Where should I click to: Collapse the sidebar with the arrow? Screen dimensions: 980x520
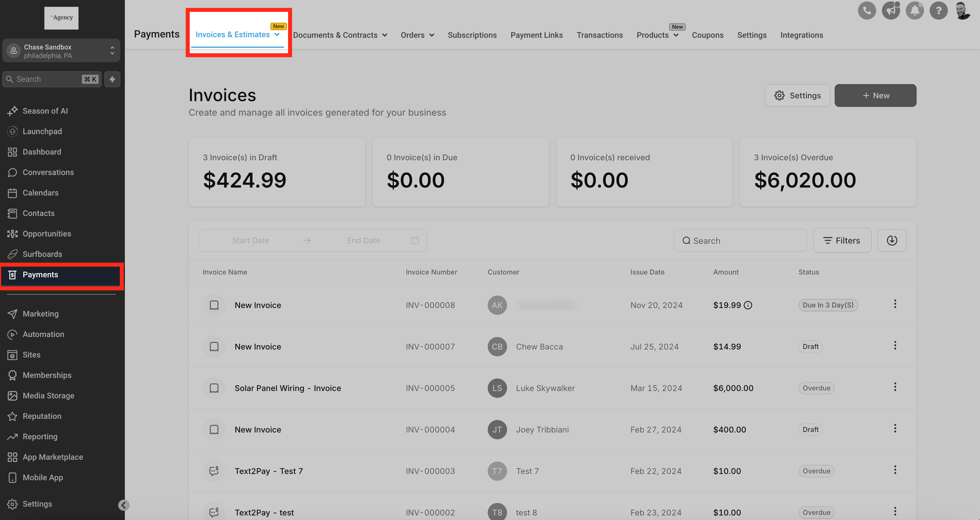pos(123,505)
